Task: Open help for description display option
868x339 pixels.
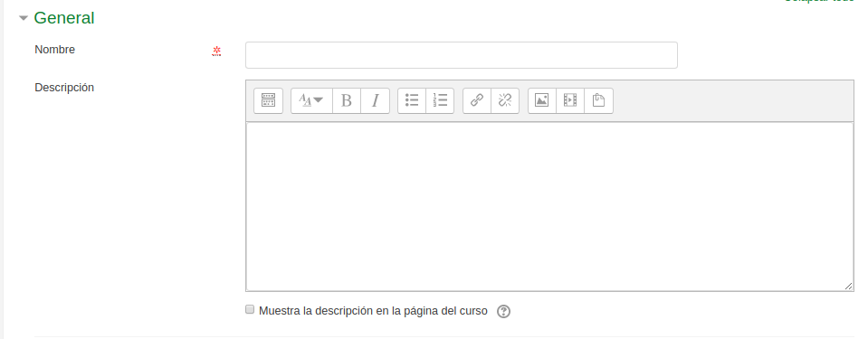Action: (503, 311)
